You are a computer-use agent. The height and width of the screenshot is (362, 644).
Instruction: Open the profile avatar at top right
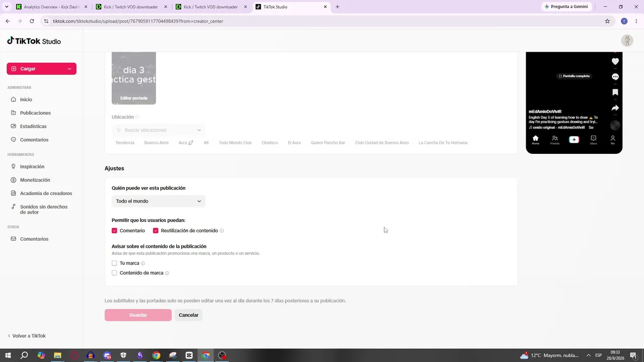[x=627, y=41]
